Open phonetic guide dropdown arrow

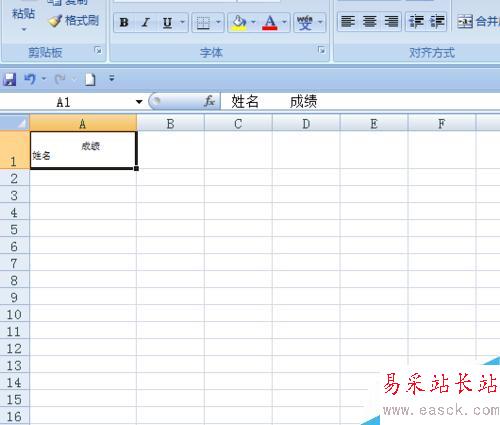click(x=320, y=23)
